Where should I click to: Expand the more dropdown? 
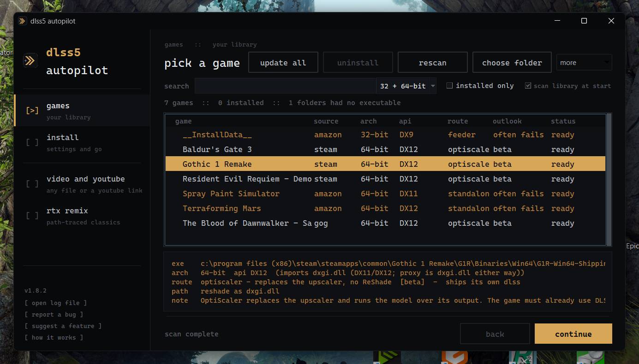584,63
